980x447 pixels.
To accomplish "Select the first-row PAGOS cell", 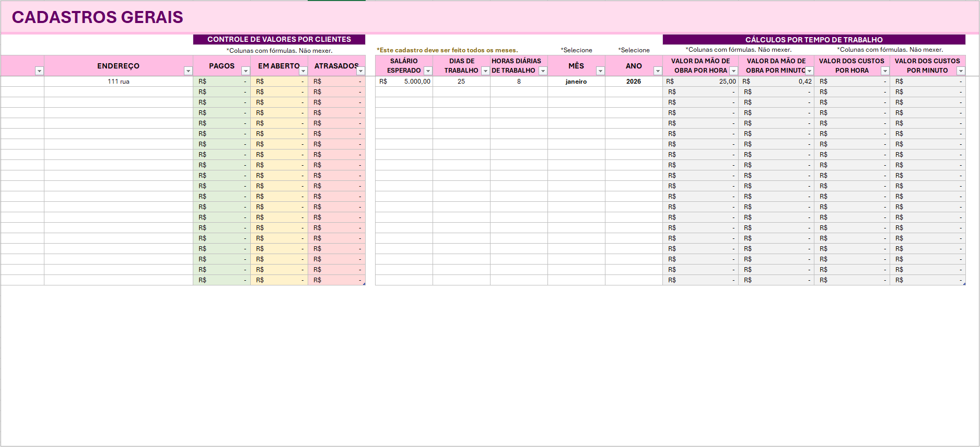I will tap(221, 82).
